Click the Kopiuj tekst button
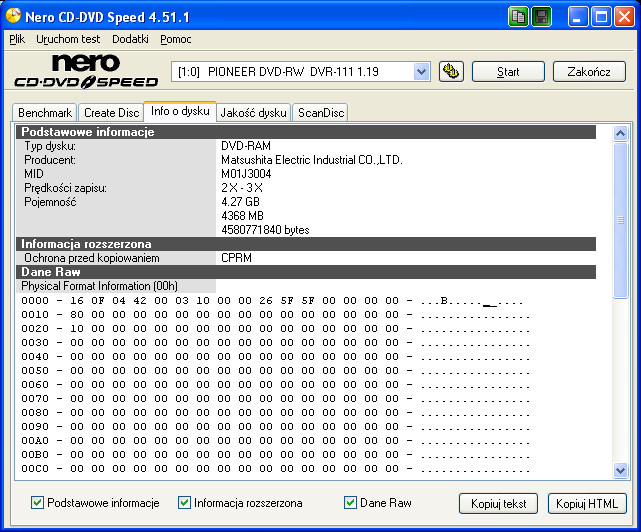641x532 pixels. tap(498, 503)
